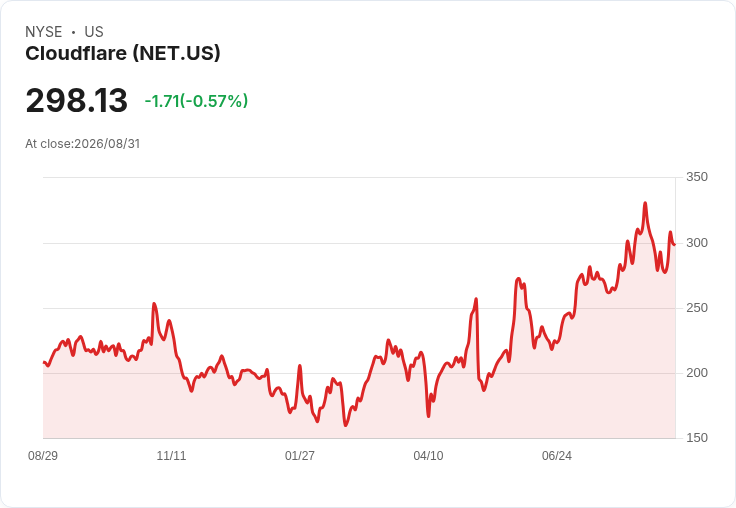Click the chart's highest peak near 330

pos(645,203)
